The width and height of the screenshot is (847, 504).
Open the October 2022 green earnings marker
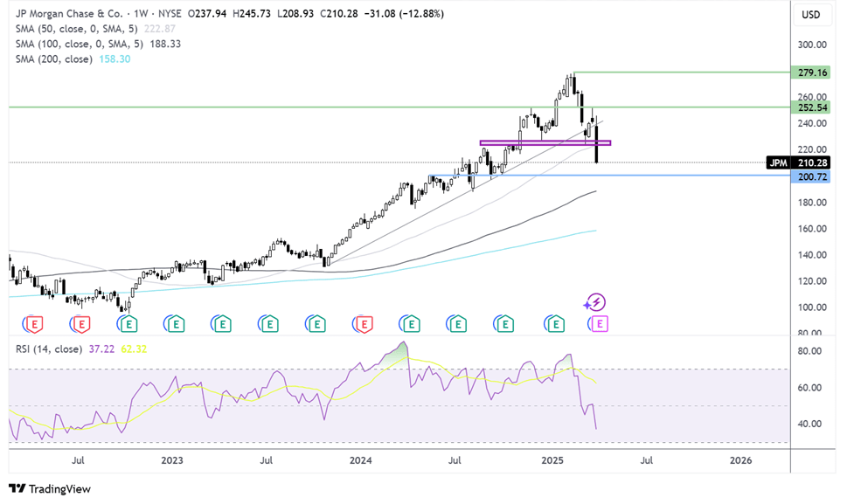pyautogui.click(x=128, y=324)
